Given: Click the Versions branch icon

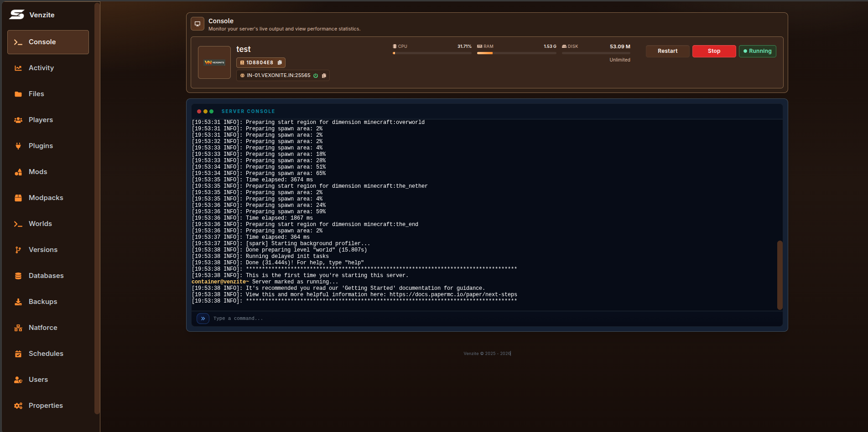Looking at the screenshot, I should coord(18,250).
